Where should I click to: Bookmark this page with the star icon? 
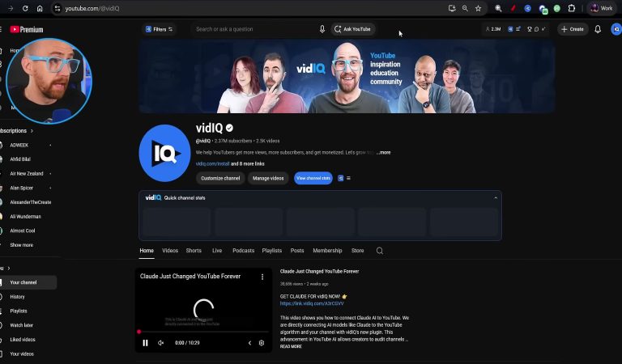pos(479,8)
